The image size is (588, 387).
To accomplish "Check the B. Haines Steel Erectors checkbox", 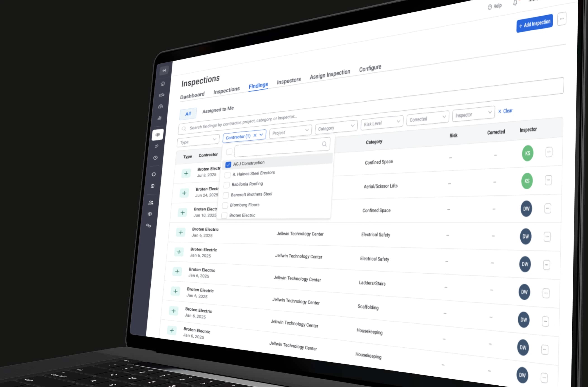I will 227,175.
